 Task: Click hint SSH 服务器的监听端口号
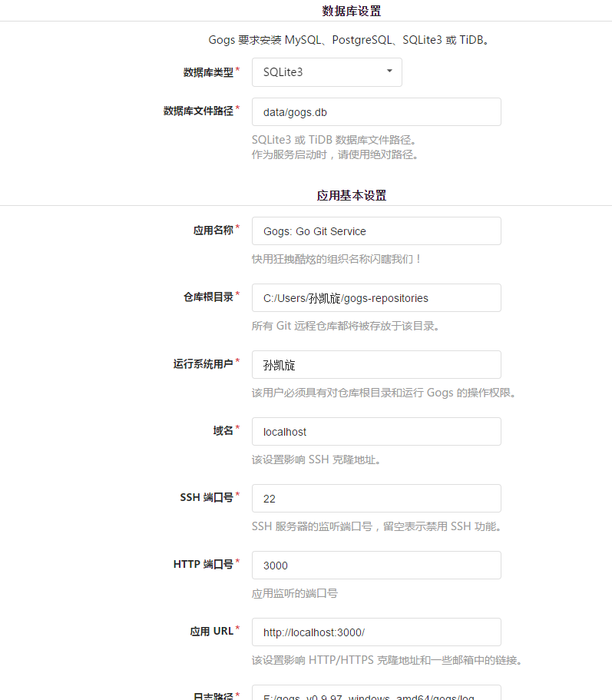click(x=377, y=527)
